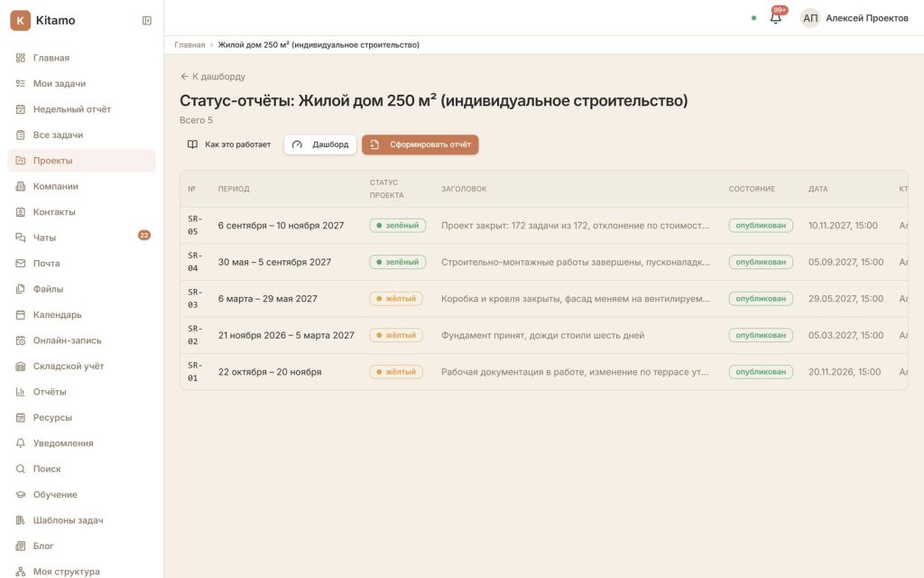
Task: Collapse the sidebar panel icon
Action: click(x=147, y=21)
